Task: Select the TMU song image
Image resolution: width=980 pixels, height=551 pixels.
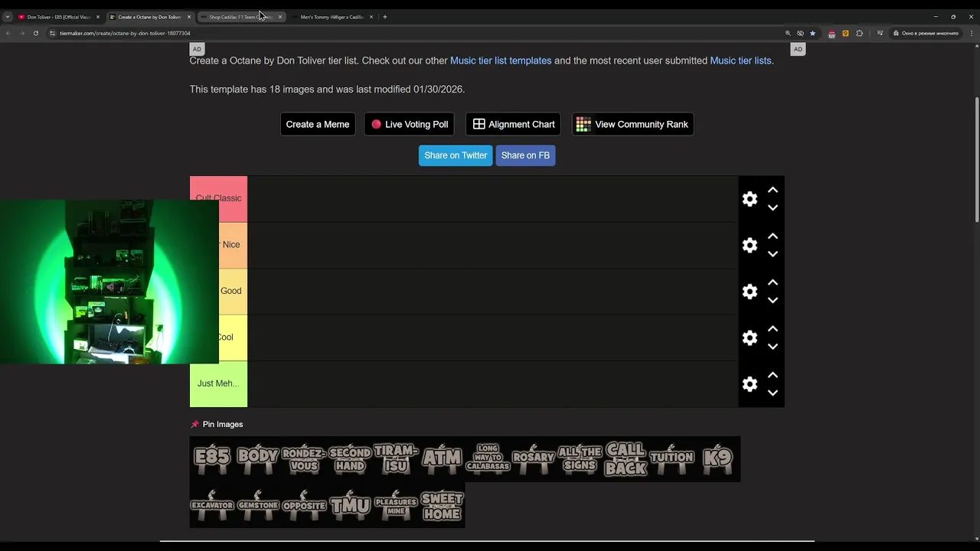Action: [350, 505]
